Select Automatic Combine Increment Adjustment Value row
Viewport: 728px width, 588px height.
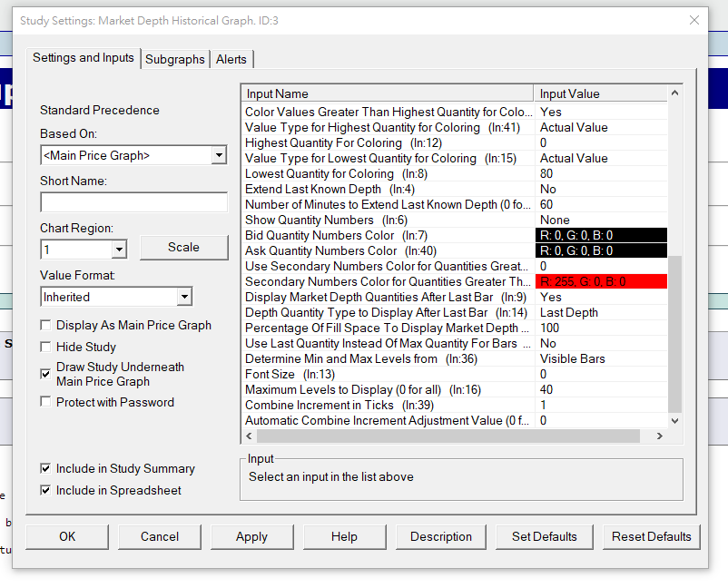coord(455,420)
